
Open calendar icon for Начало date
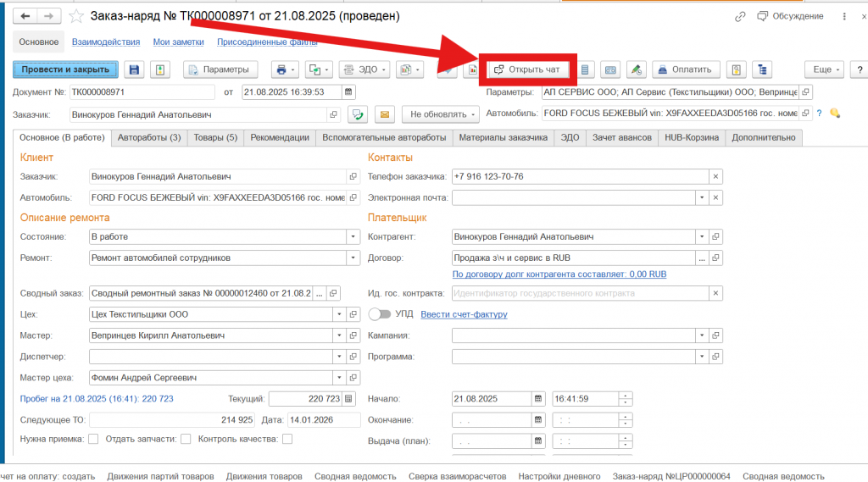coord(537,398)
